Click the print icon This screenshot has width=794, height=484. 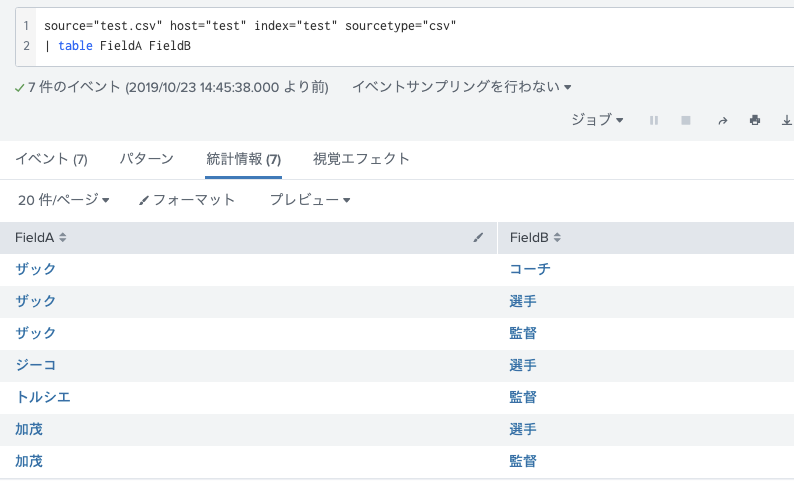(755, 120)
